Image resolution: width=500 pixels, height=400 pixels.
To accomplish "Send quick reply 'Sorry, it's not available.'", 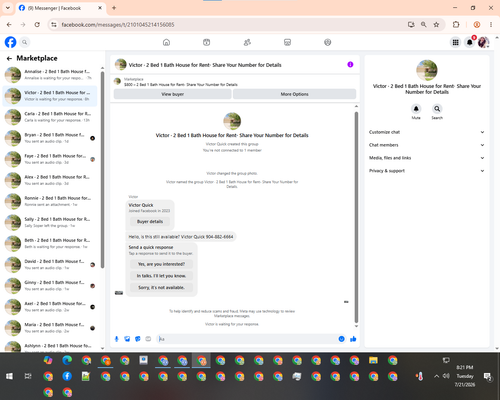I will pyautogui.click(x=161, y=287).
